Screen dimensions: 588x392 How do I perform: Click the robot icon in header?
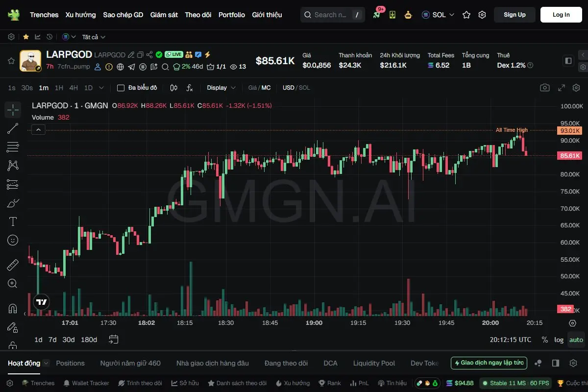click(408, 15)
